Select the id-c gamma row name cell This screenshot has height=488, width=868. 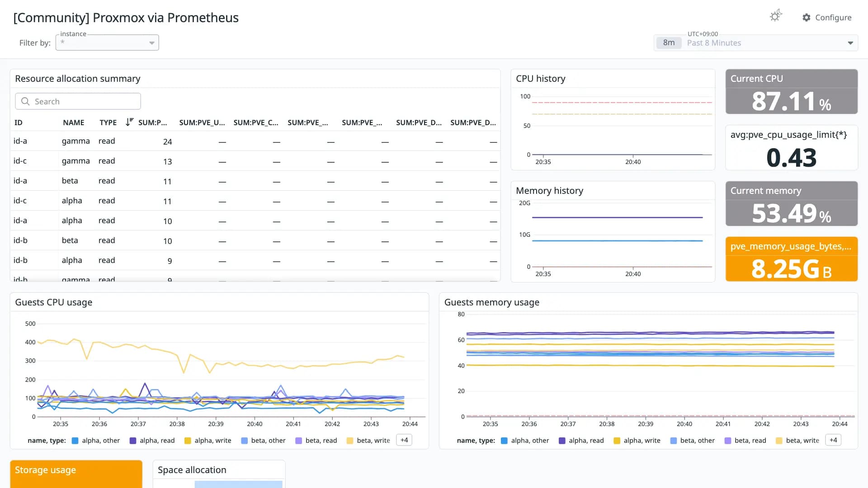pos(75,161)
